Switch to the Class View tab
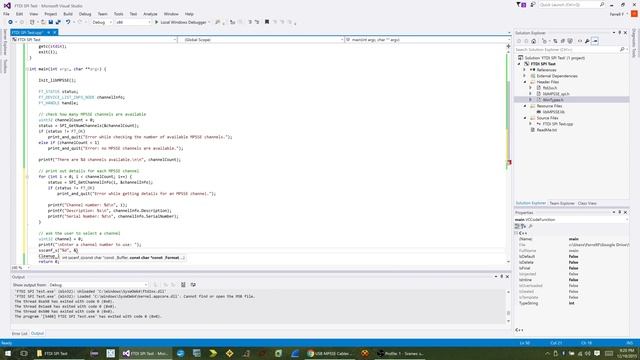 point(587,203)
